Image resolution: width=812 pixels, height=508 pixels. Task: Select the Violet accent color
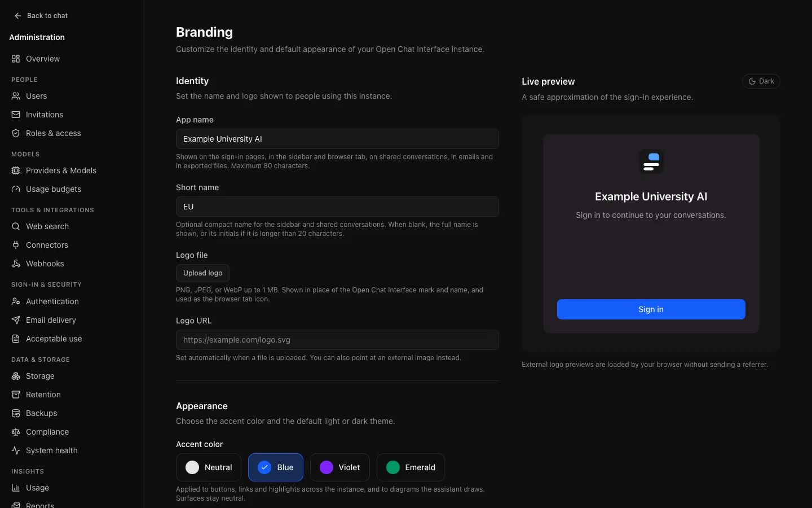(x=340, y=467)
